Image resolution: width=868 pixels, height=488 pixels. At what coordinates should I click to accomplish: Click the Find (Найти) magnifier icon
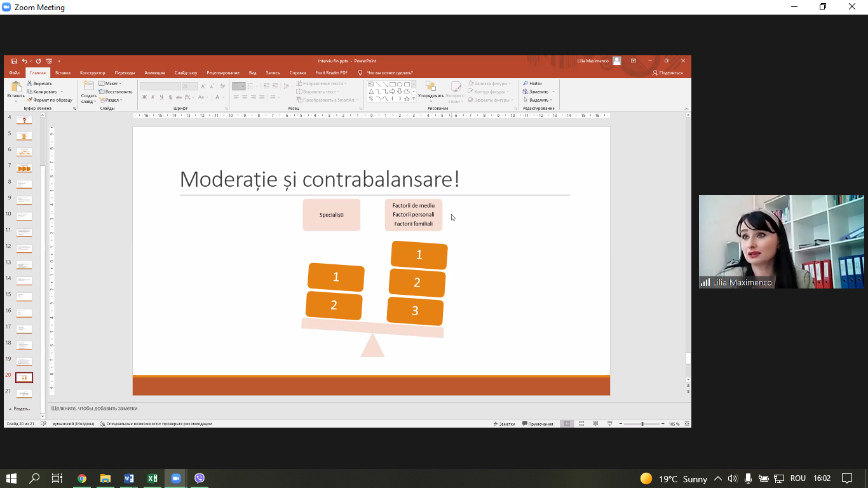[526, 83]
